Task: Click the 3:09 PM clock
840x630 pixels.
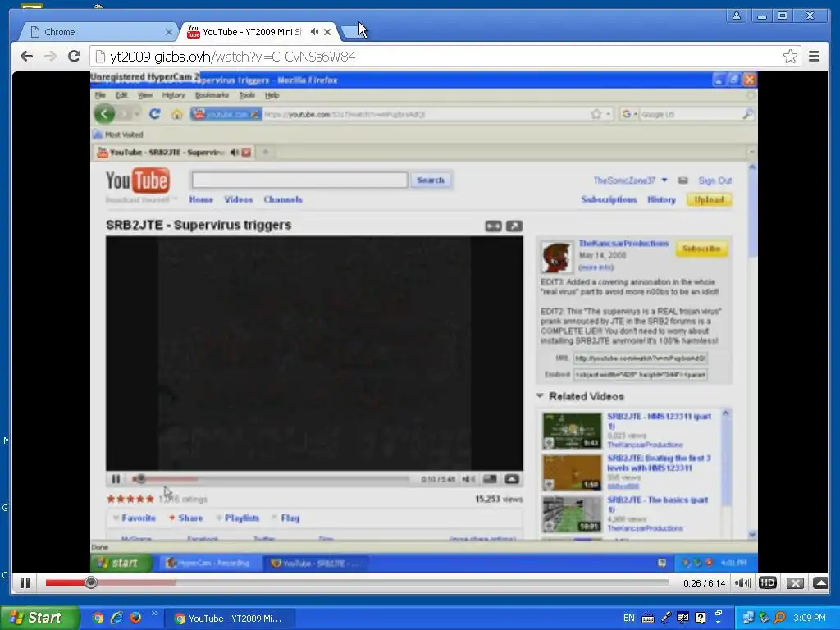Action: [x=810, y=619]
